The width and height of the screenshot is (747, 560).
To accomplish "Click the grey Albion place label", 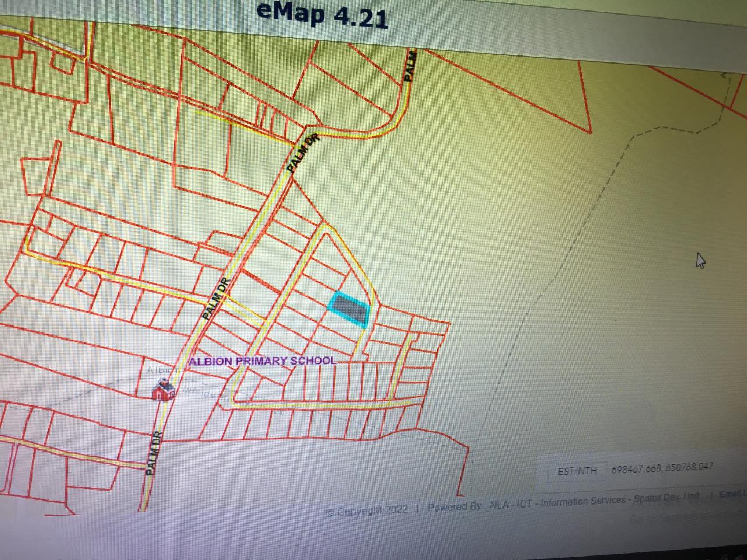I will 162,370.
